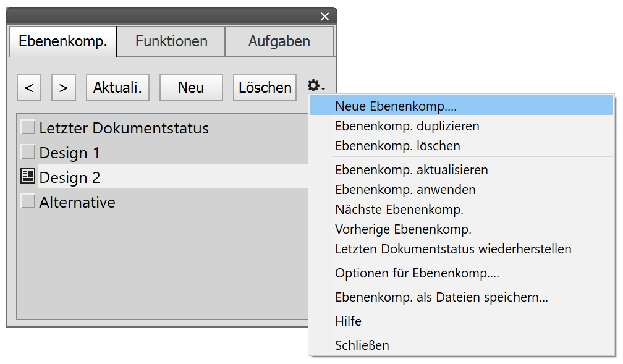The width and height of the screenshot is (623, 364).
Task: Choose Neue Ebenenkomp. menu entry
Action: (396, 106)
